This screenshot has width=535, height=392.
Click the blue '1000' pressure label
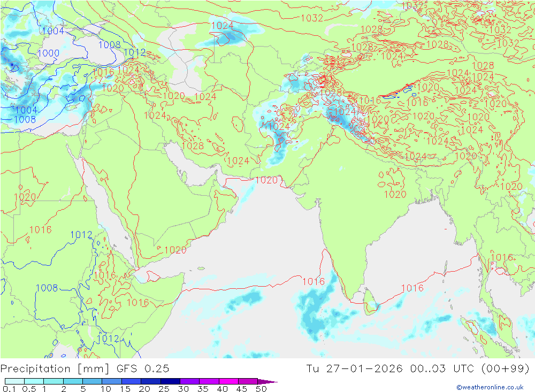coord(49,53)
